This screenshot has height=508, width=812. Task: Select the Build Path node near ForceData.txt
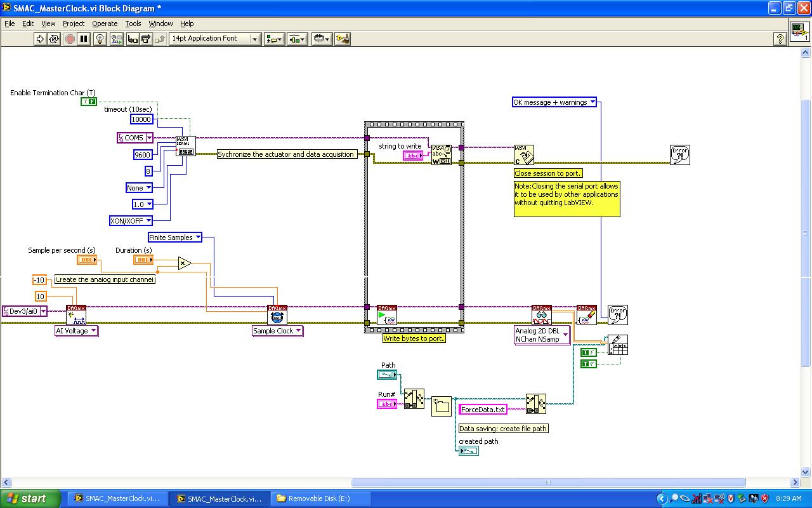536,404
